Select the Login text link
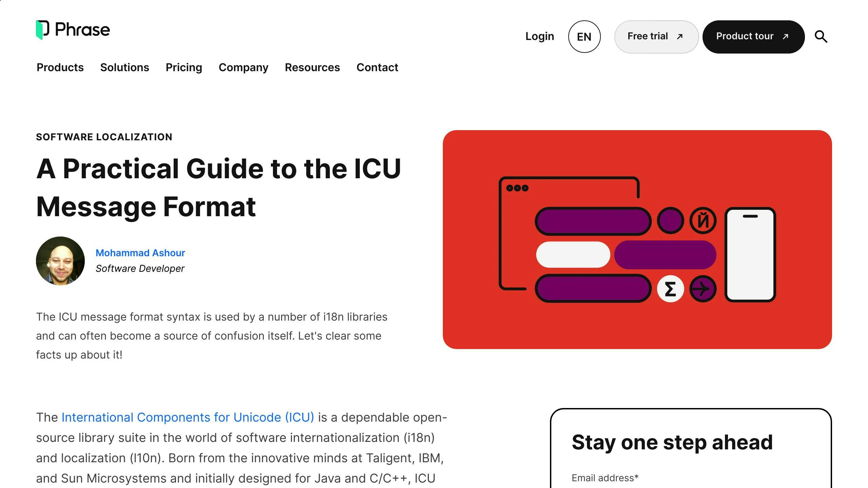Viewport: 868px width, 488px height. tap(539, 36)
